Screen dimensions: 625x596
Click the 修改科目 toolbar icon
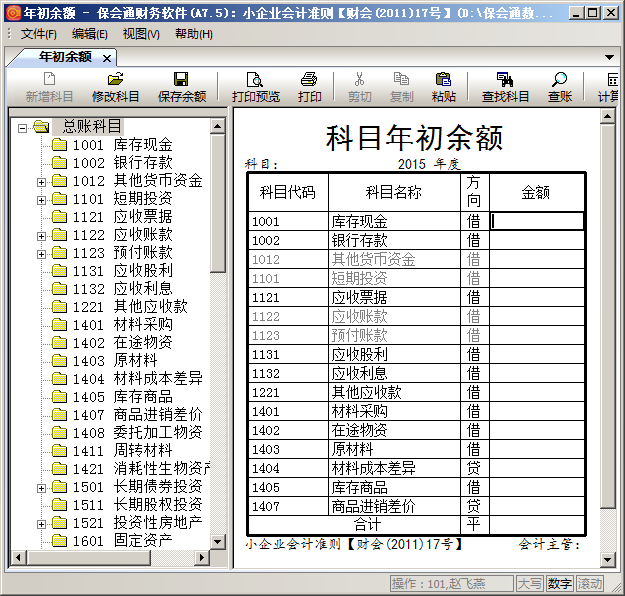tap(116, 80)
